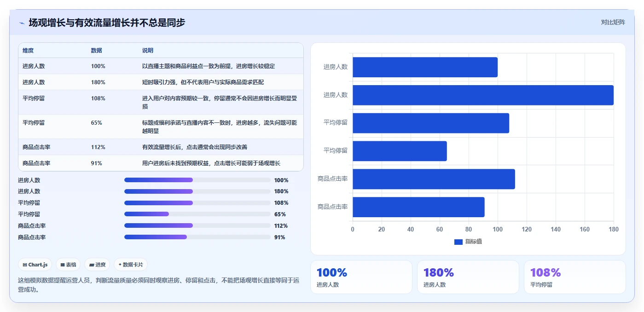Open the 100% 进房人数 data card
The image size is (644, 312).
point(361,277)
